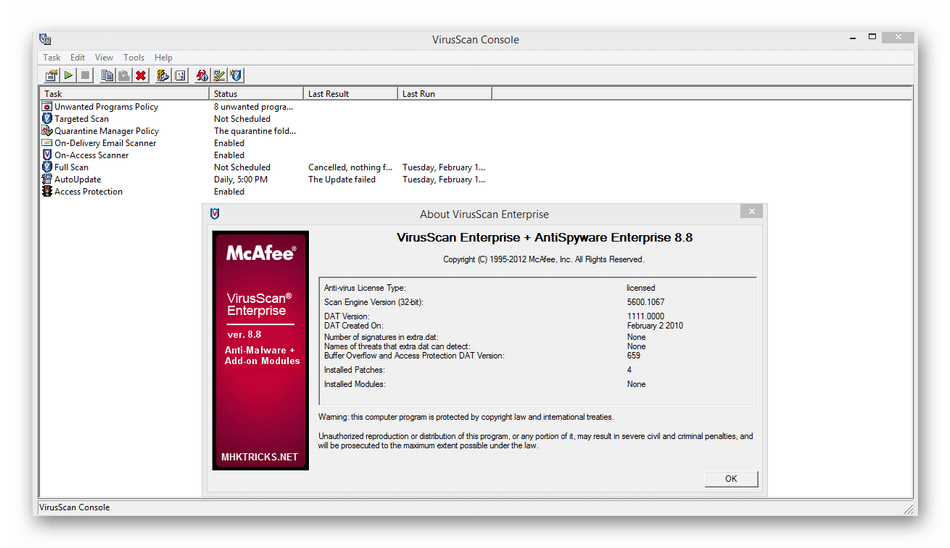Minimize the VirusScan Console window
The height and width of the screenshot is (548, 950).
pos(852,38)
